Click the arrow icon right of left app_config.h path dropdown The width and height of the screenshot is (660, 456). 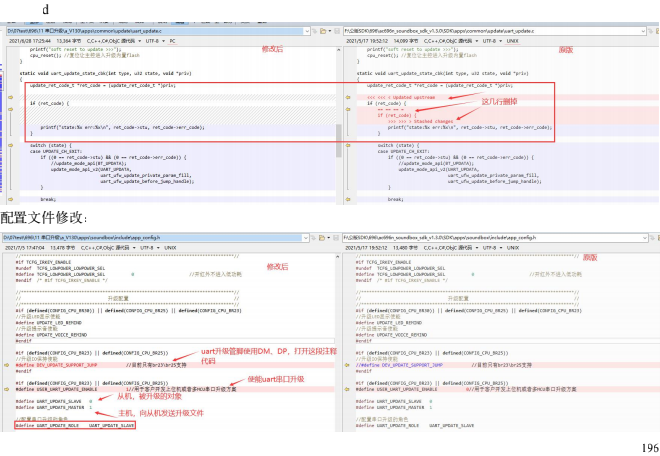pyautogui.click(x=314, y=238)
